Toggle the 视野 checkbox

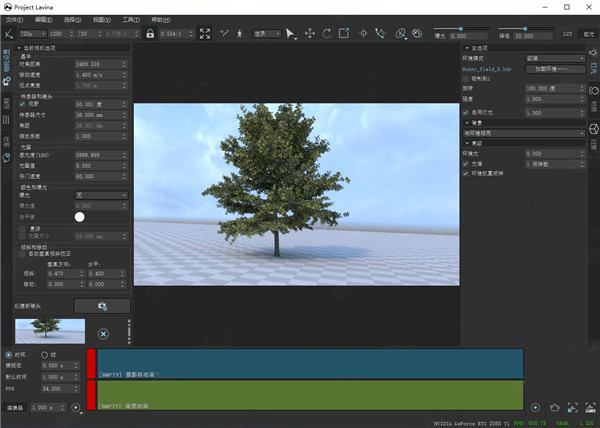[24, 103]
